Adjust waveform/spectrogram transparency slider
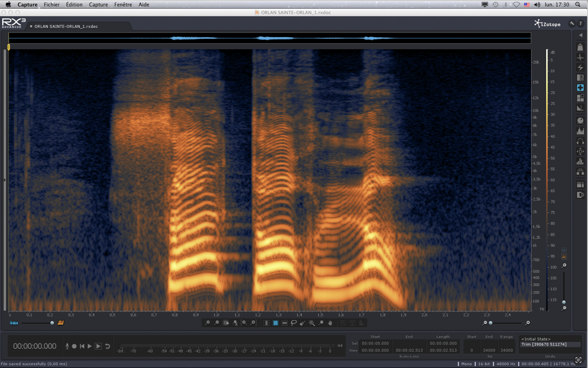Image resolution: width=588 pixels, height=368 pixels. click(x=52, y=323)
